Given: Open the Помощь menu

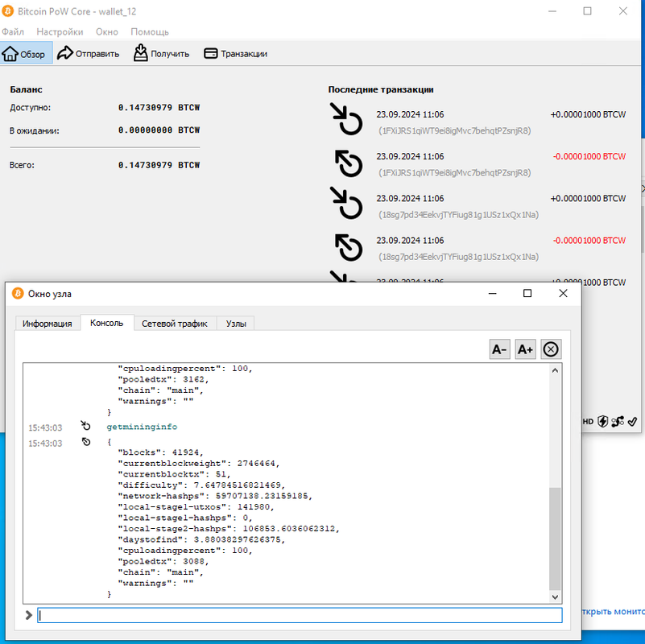Looking at the screenshot, I should coord(150,31).
